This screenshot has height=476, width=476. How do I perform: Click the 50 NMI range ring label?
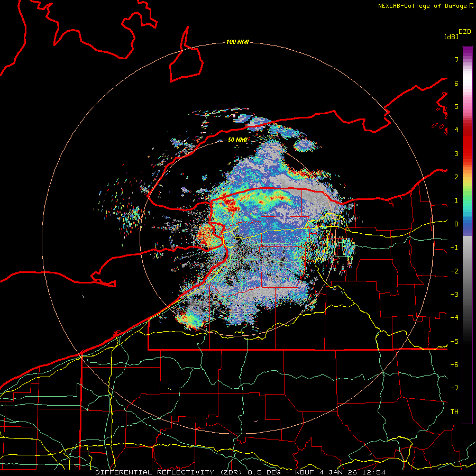coord(237,140)
